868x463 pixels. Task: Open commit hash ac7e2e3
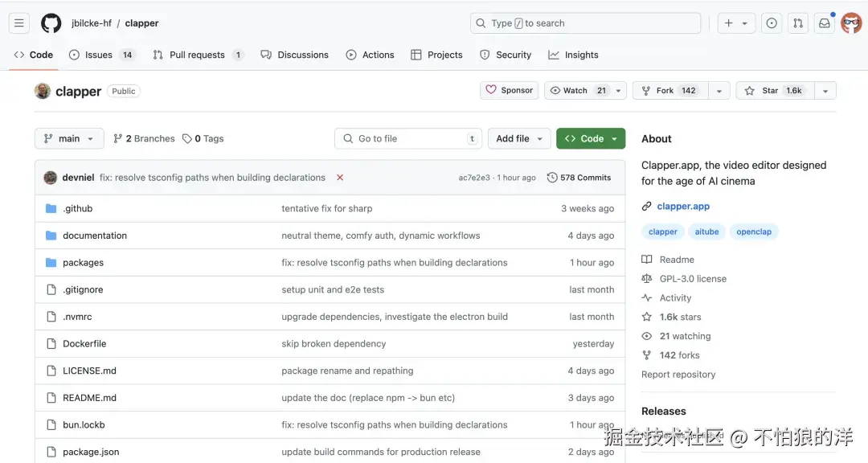click(474, 178)
